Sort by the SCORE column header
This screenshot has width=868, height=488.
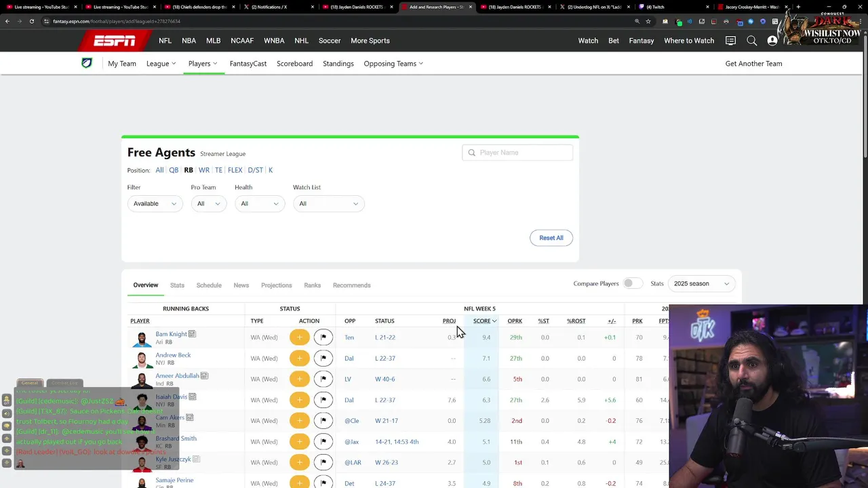[x=484, y=321]
